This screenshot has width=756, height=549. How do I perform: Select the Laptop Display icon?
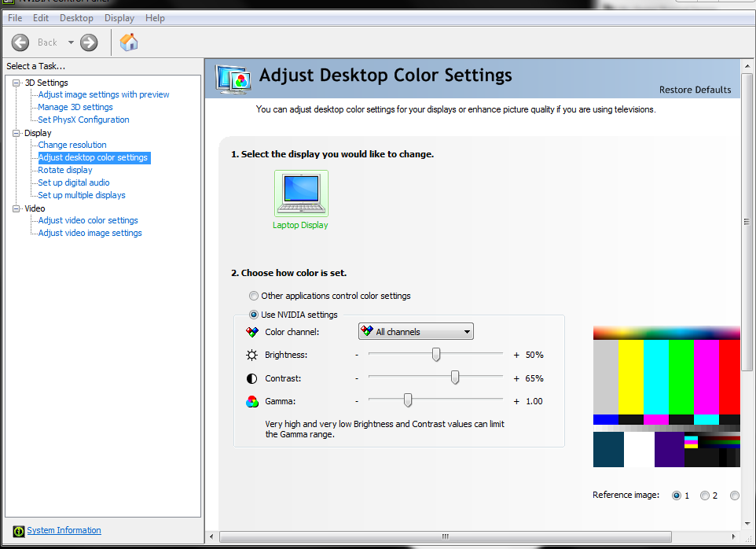(x=301, y=193)
